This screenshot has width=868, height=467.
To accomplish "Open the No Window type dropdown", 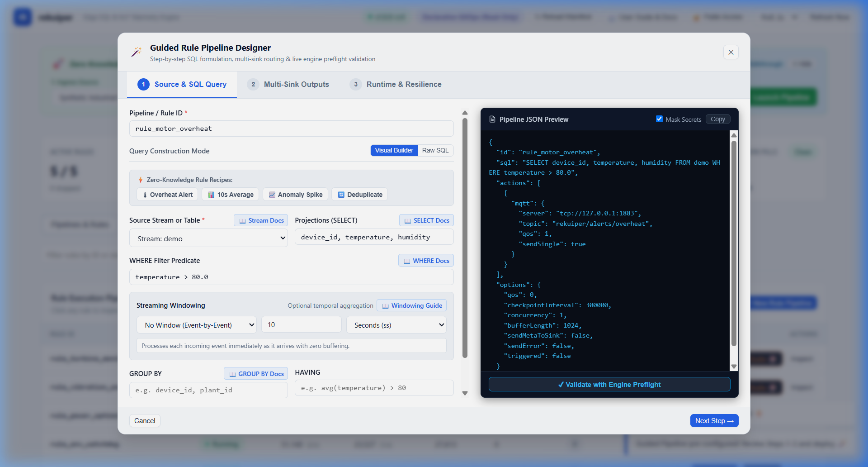I will click(x=197, y=325).
